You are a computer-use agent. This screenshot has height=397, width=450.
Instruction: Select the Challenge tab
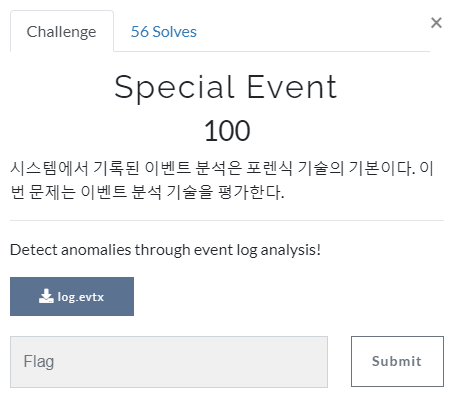62,32
